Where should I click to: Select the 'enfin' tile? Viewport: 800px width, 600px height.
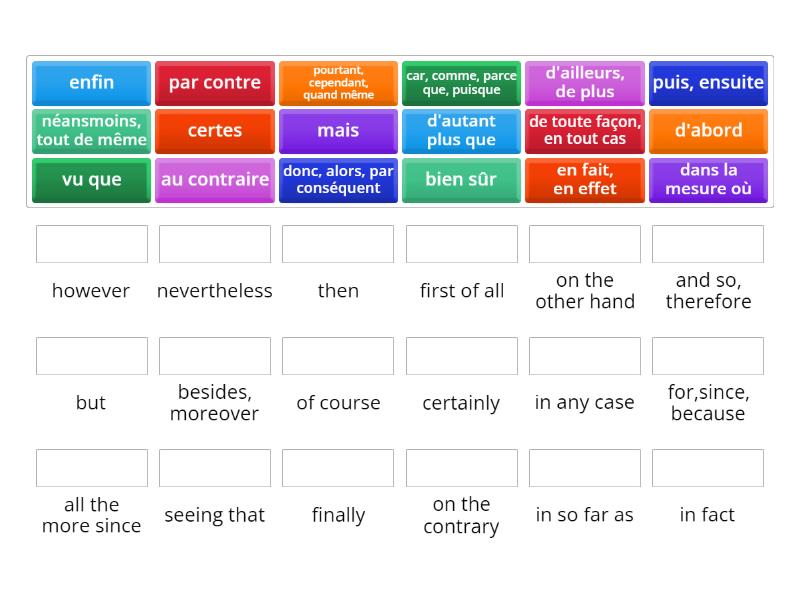[90, 83]
